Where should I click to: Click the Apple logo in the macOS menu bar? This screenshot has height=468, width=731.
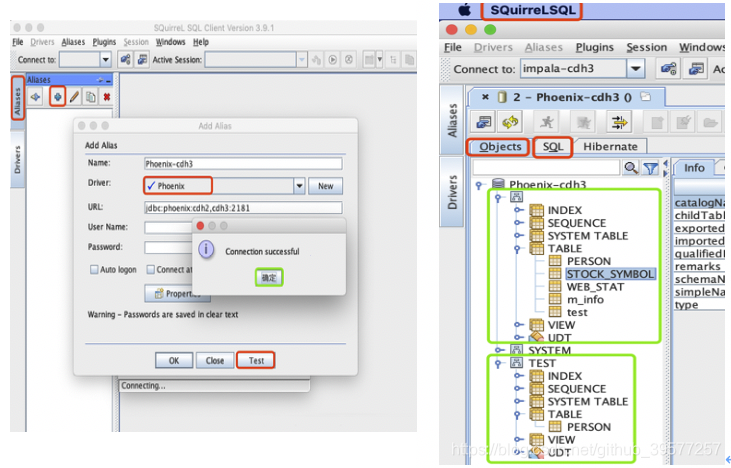[464, 10]
